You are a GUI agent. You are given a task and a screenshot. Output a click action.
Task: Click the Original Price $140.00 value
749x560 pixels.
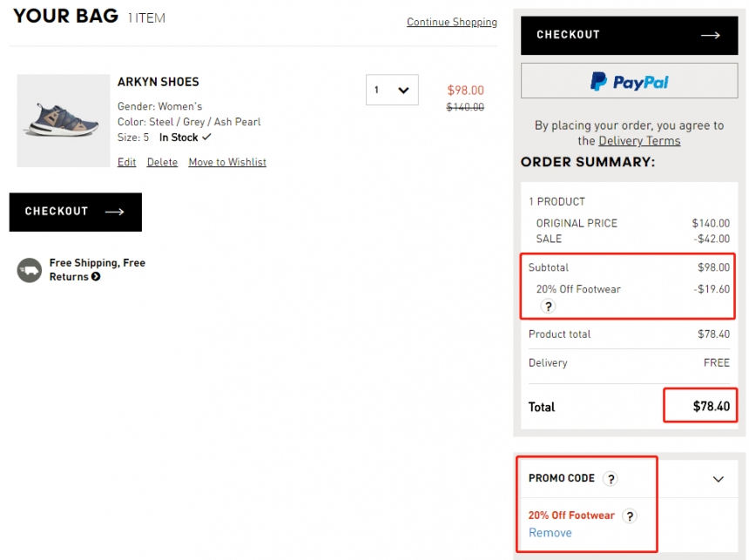coord(711,223)
